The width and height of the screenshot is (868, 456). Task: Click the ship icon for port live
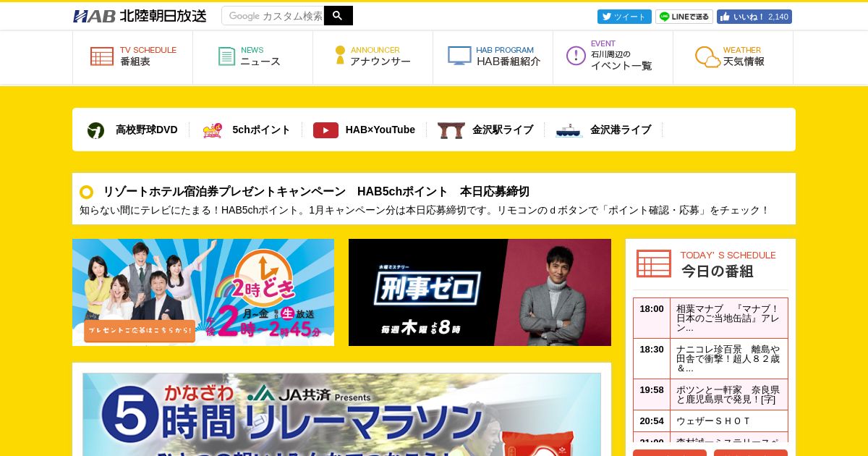(x=569, y=130)
